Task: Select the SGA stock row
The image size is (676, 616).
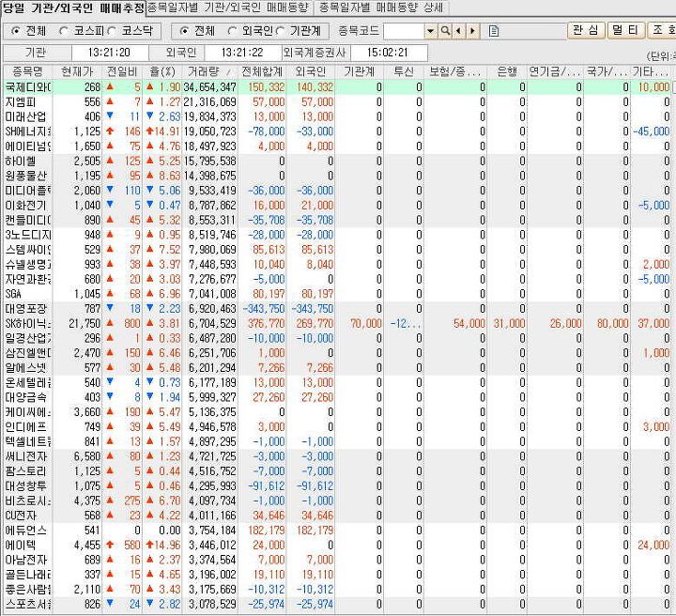Action: [337, 294]
